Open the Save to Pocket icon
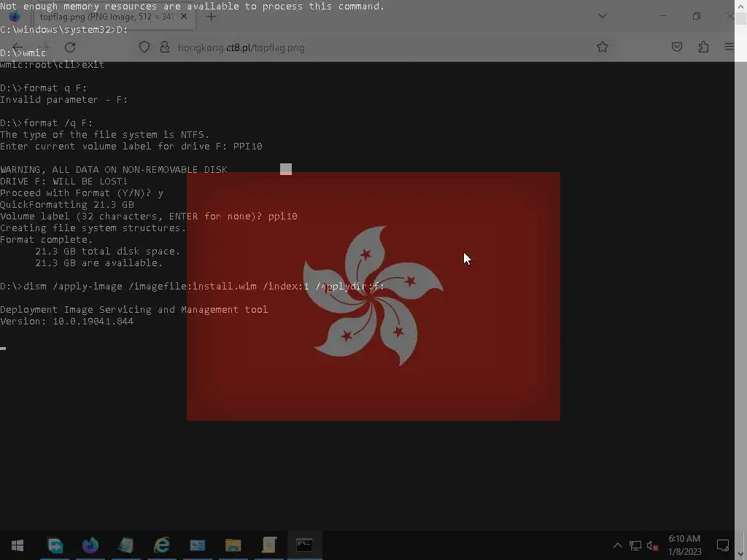The image size is (747, 560). click(676, 47)
